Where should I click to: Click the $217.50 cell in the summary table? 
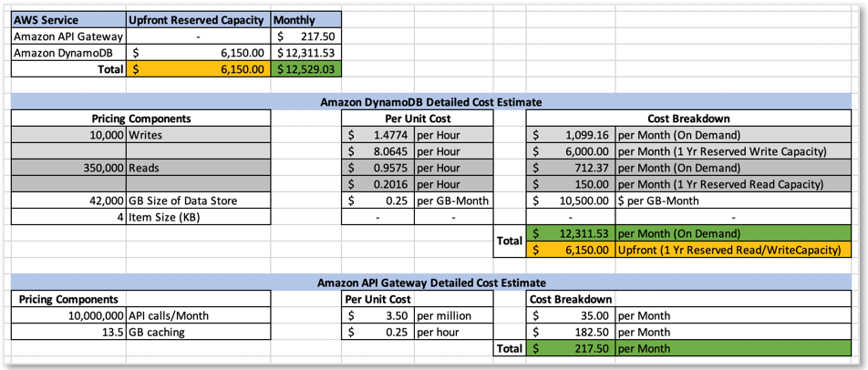pyautogui.click(x=306, y=36)
